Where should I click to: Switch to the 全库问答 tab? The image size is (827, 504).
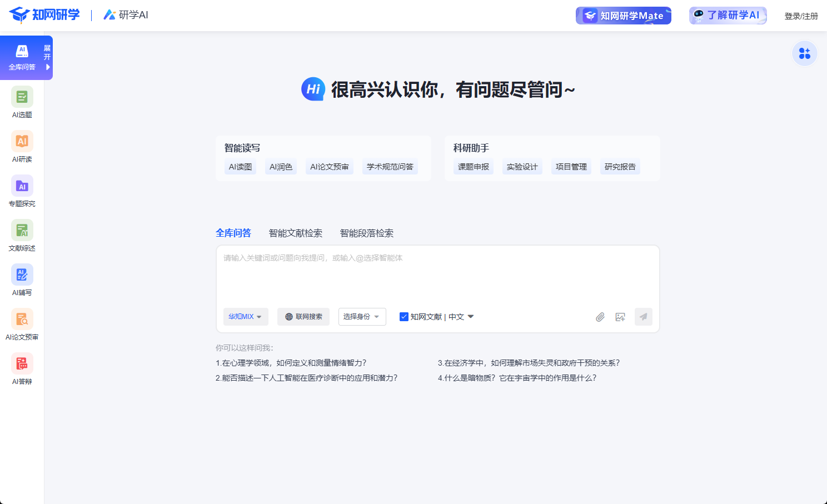[x=233, y=233]
